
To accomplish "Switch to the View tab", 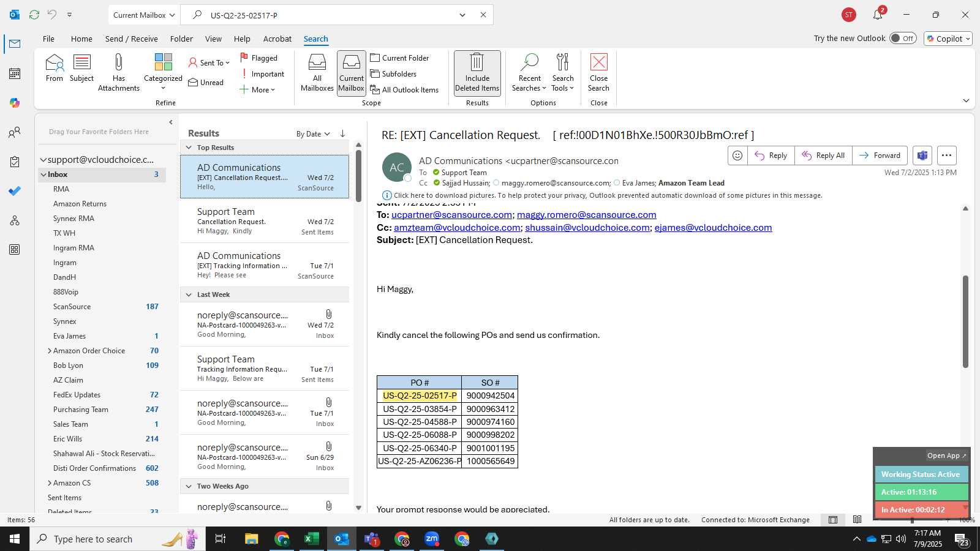I will point(213,39).
